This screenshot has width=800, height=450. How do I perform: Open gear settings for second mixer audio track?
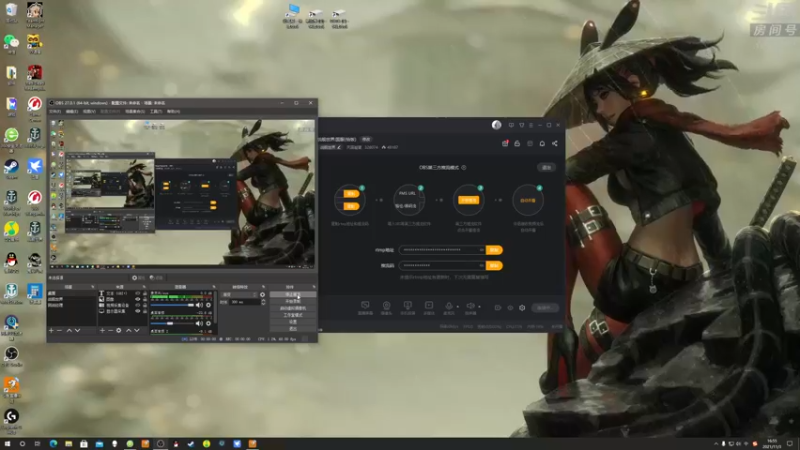point(208,323)
